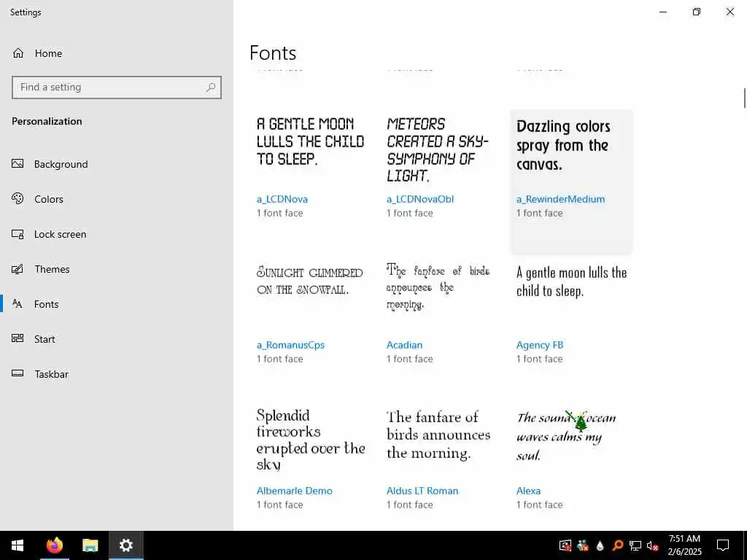Click the 'Dazzling colors spray' preview
The image size is (747, 560).
(x=563, y=145)
